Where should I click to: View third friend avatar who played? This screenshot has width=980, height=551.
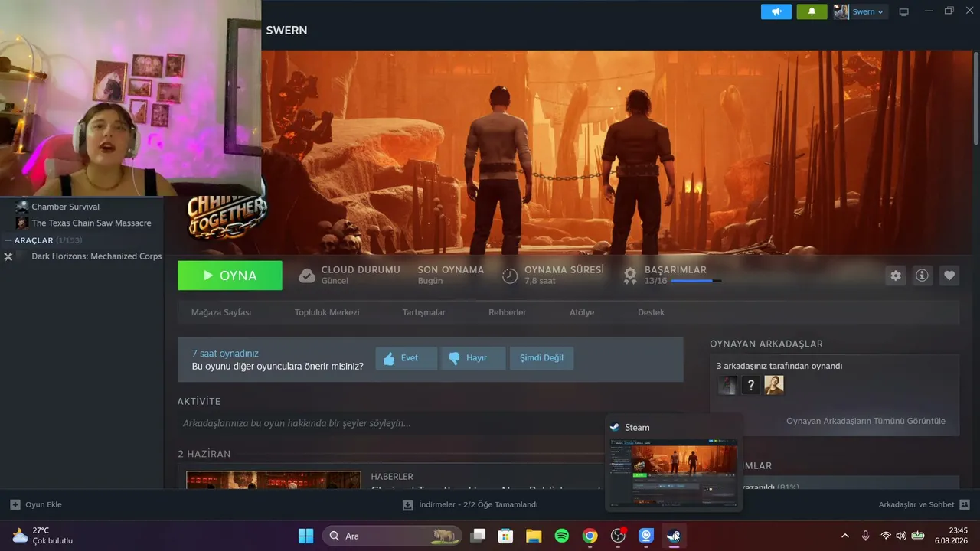pyautogui.click(x=774, y=385)
